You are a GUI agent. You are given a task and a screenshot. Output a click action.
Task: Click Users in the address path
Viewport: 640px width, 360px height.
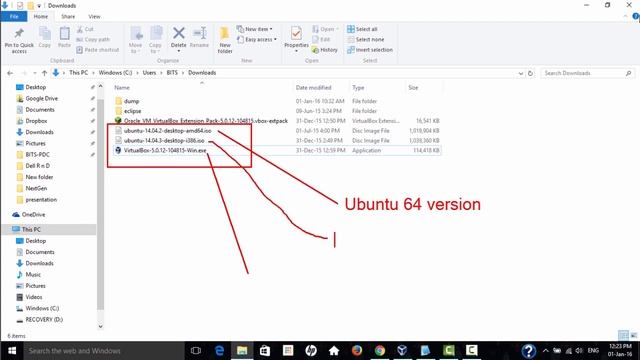(149, 73)
